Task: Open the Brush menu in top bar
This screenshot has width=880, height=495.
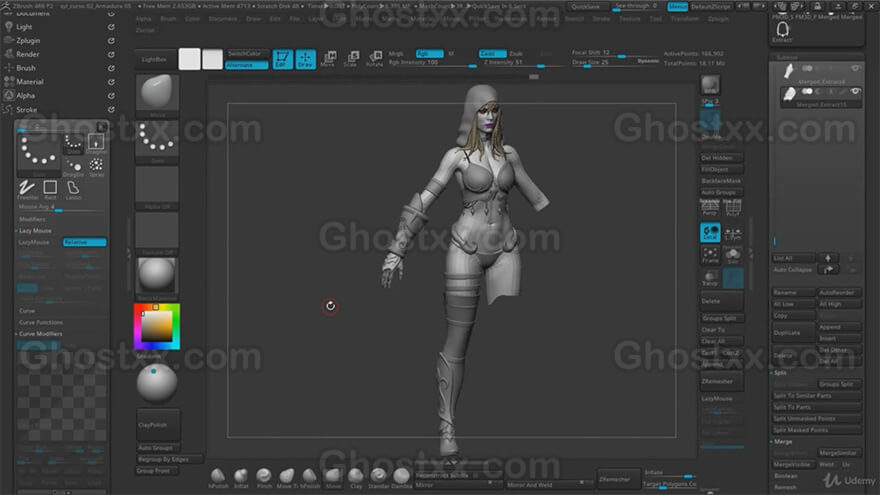Action: tap(168, 19)
